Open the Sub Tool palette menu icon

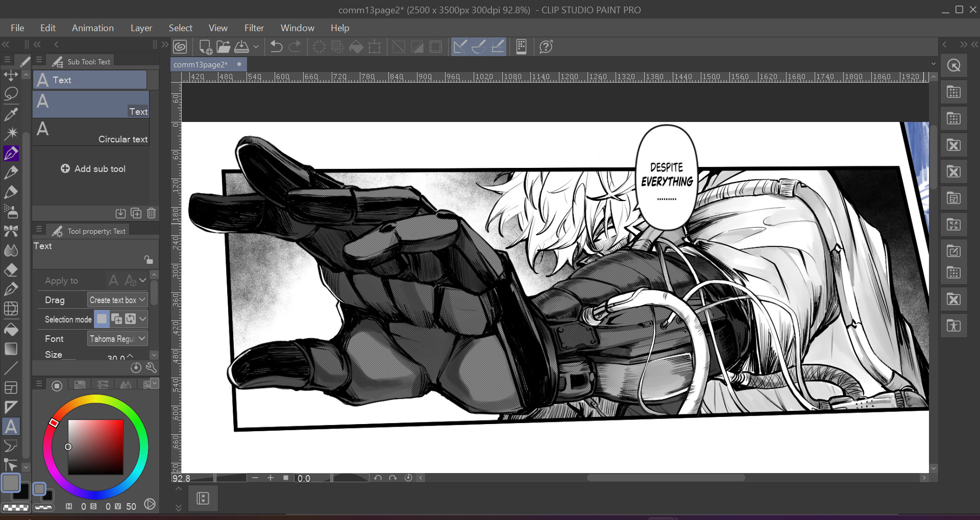pos(39,60)
